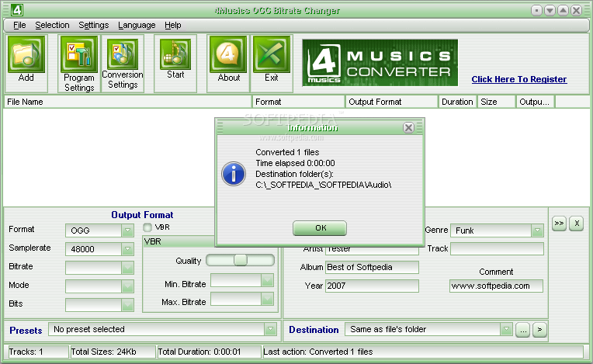Open the Bitrate dropdown
This screenshot has height=364, width=593.
(x=127, y=268)
